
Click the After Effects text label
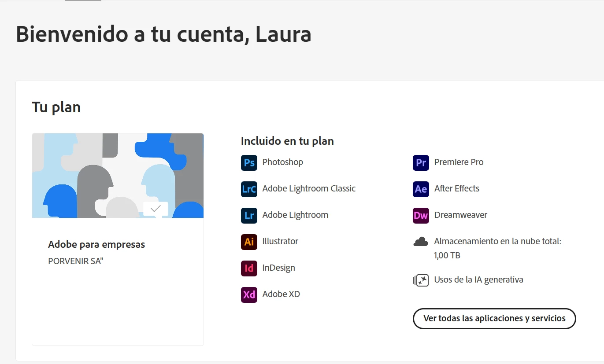457,188
